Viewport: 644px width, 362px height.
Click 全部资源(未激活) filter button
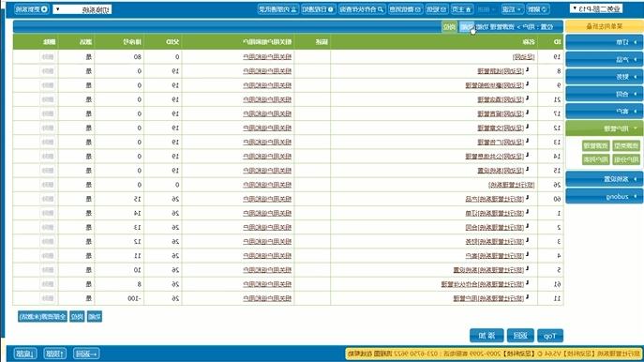click(x=42, y=316)
